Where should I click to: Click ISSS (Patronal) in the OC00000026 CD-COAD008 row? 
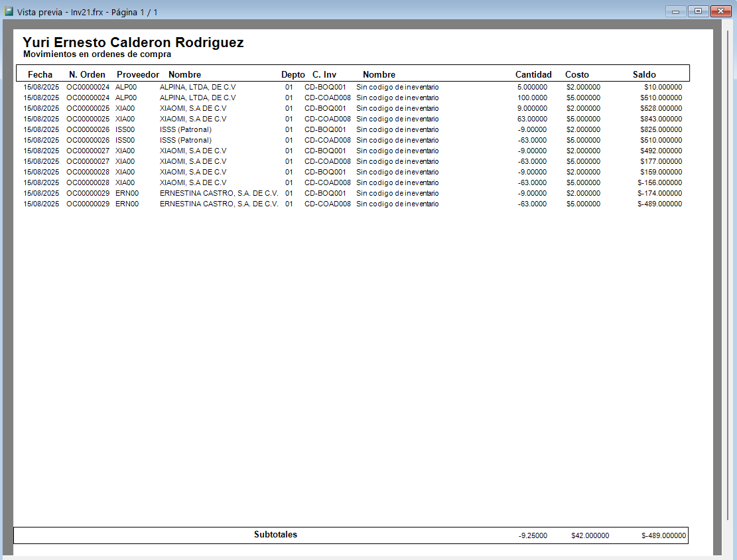(186, 140)
